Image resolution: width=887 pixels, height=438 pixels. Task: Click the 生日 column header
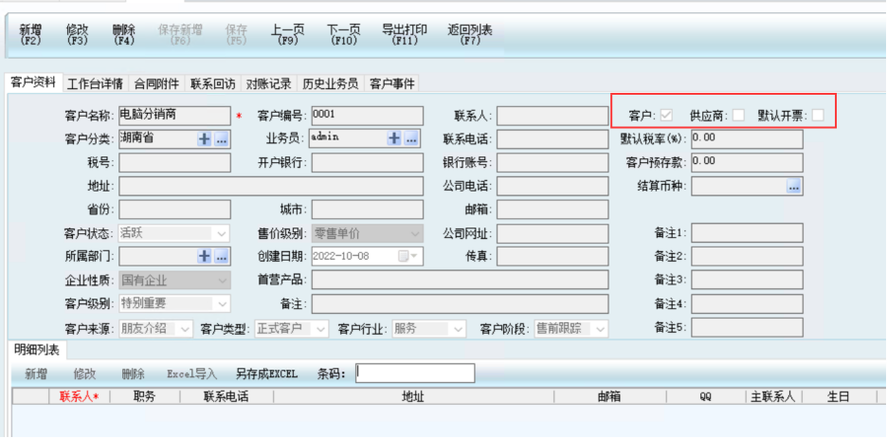(838, 397)
